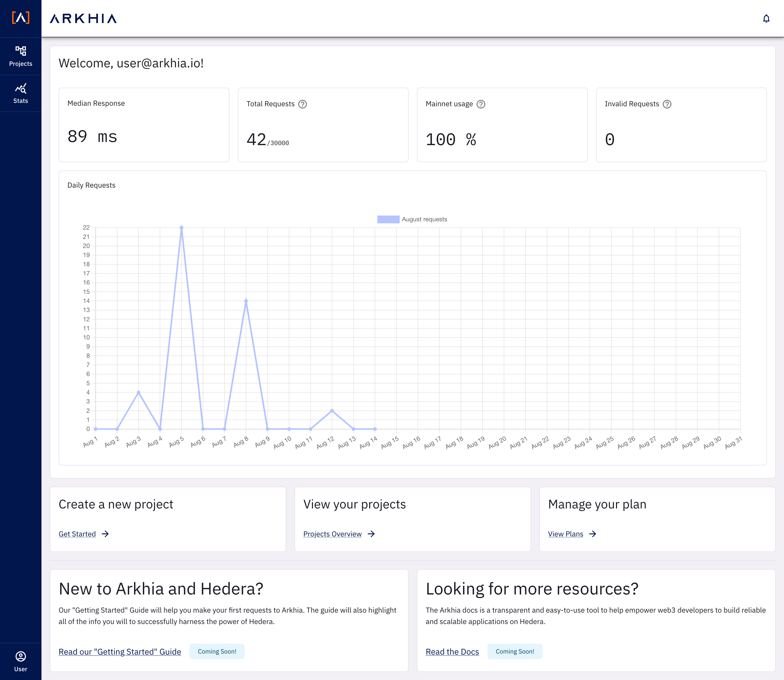Click the arrow beside Get Started

106,534
